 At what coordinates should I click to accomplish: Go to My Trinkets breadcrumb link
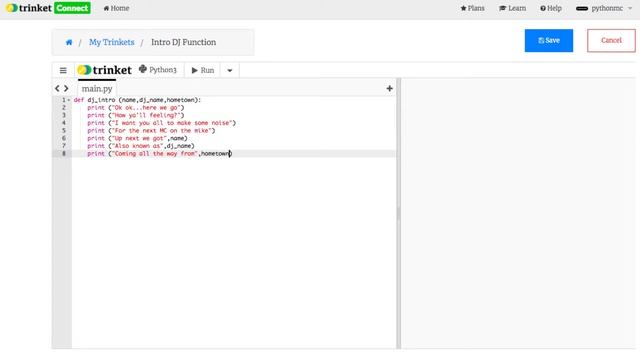(x=111, y=42)
